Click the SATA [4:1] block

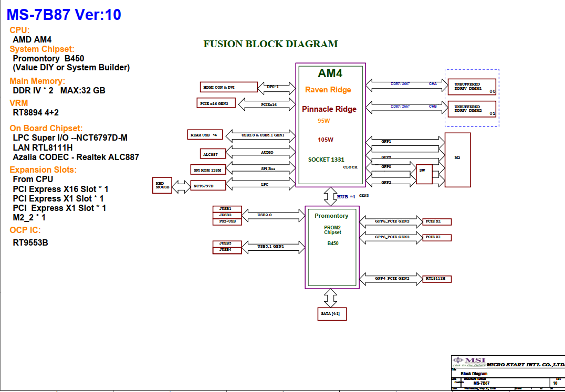pyautogui.click(x=332, y=314)
